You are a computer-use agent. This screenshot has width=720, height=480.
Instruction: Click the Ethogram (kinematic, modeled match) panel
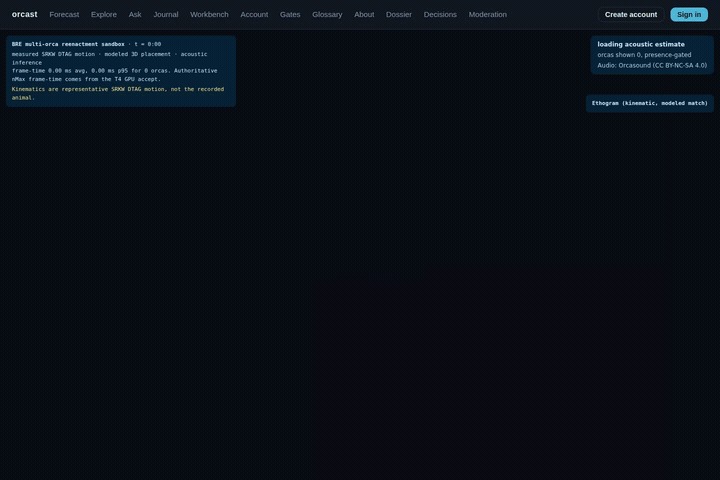tap(650, 103)
